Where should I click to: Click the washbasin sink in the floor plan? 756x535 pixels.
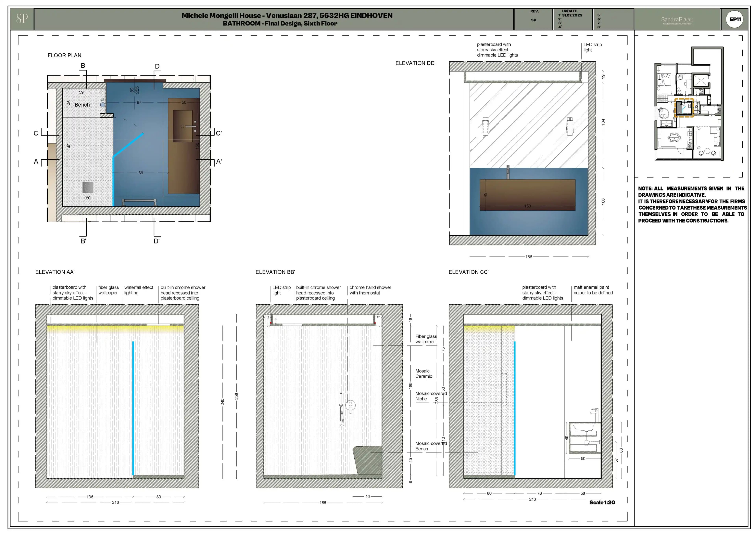183,126
